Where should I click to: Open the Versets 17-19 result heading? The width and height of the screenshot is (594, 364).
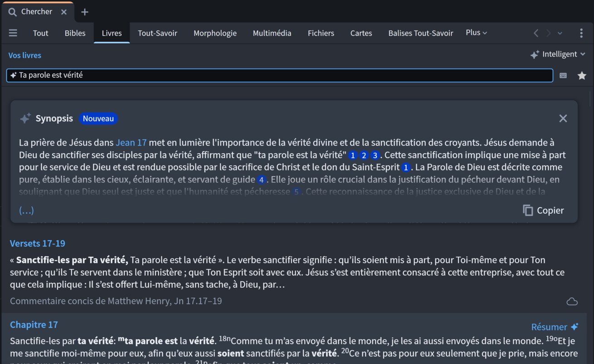tap(38, 243)
